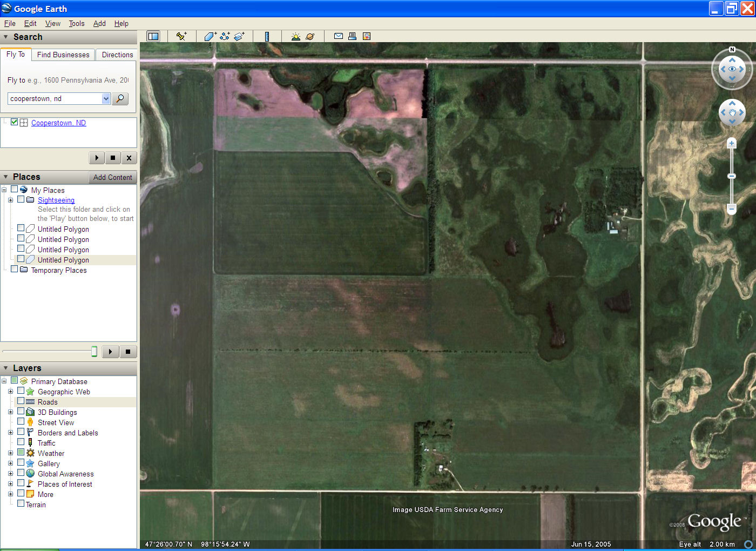Open the Ruler measuring tool
The width and height of the screenshot is (756, 551).
(x=267, y=36)
